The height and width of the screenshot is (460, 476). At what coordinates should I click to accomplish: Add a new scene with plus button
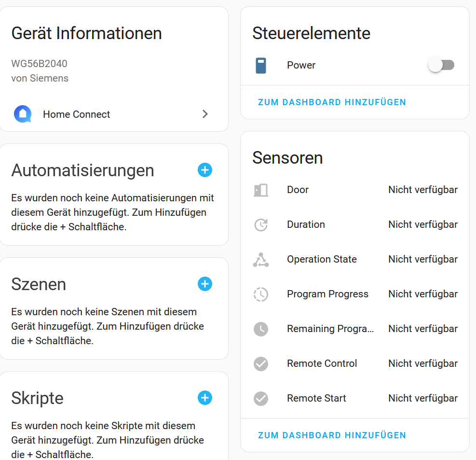[205, 284]
